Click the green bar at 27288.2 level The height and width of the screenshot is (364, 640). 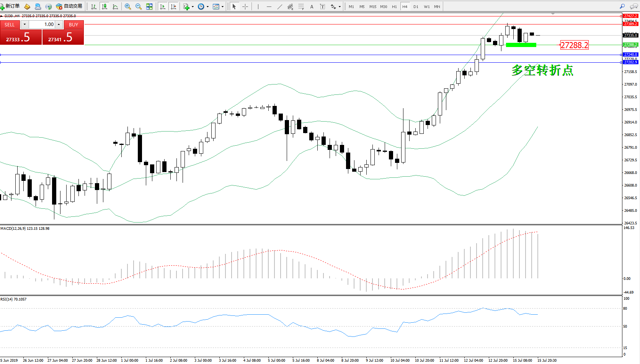(521, 45)
